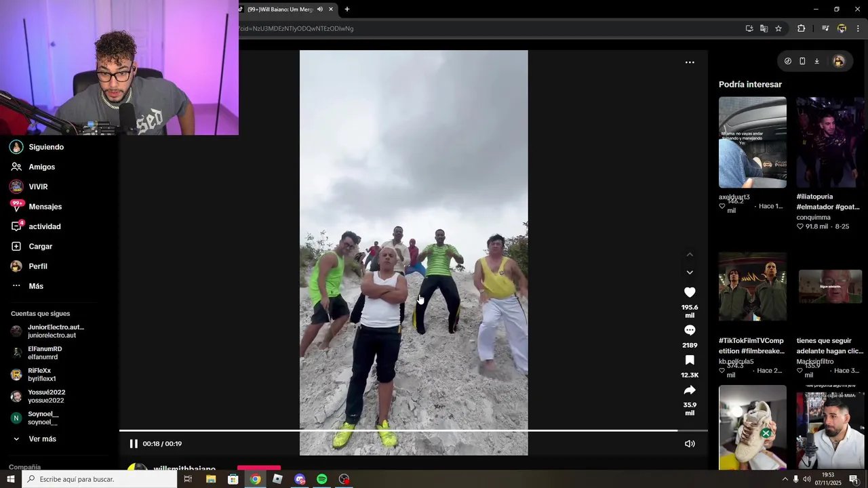The image size is (868, 488).
Task: Open the Windows notification center
Action: point(854,479)
